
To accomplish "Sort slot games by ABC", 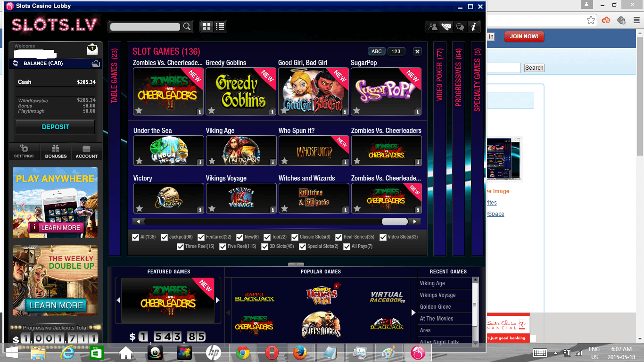I will pyautogui.click(x=377, y=51).
